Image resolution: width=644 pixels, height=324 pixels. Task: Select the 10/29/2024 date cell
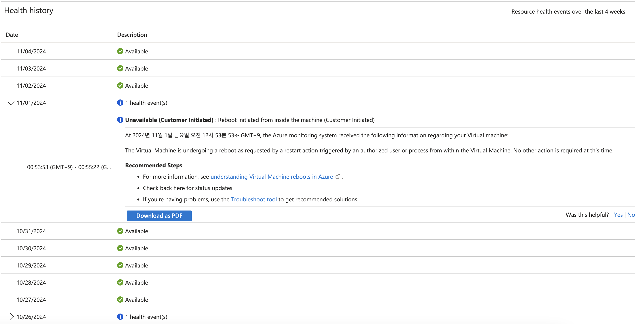[x=31, y=265]
